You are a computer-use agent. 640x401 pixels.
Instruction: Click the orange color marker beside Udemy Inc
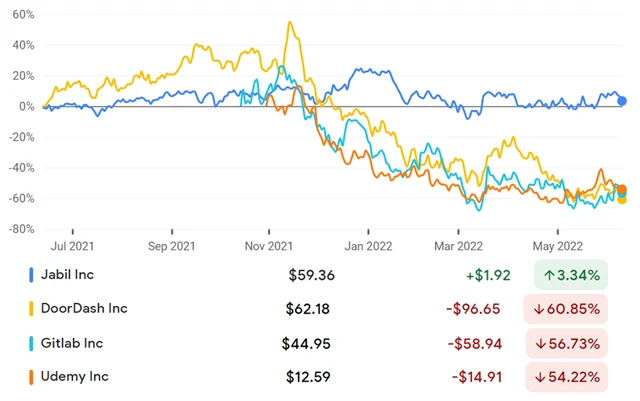[32, 379]
